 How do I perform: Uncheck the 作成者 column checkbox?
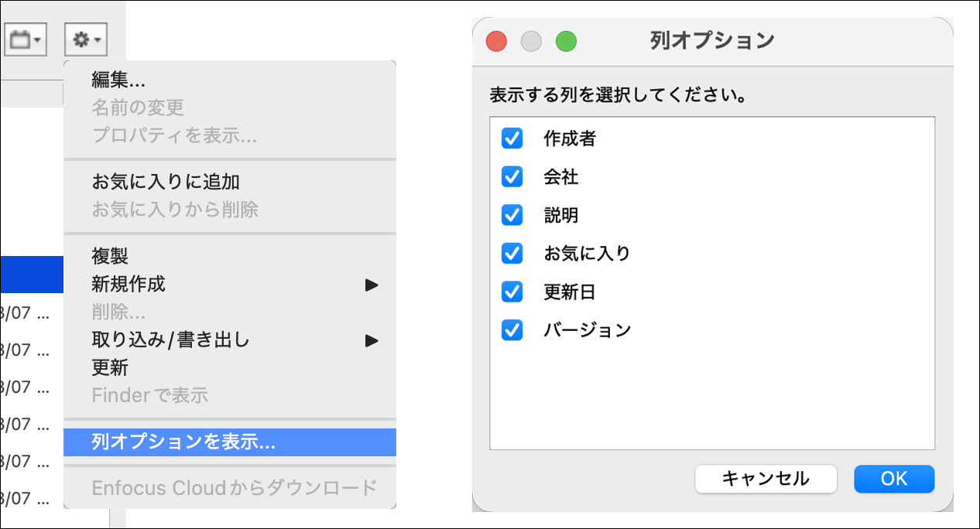[x=512, y=138]
